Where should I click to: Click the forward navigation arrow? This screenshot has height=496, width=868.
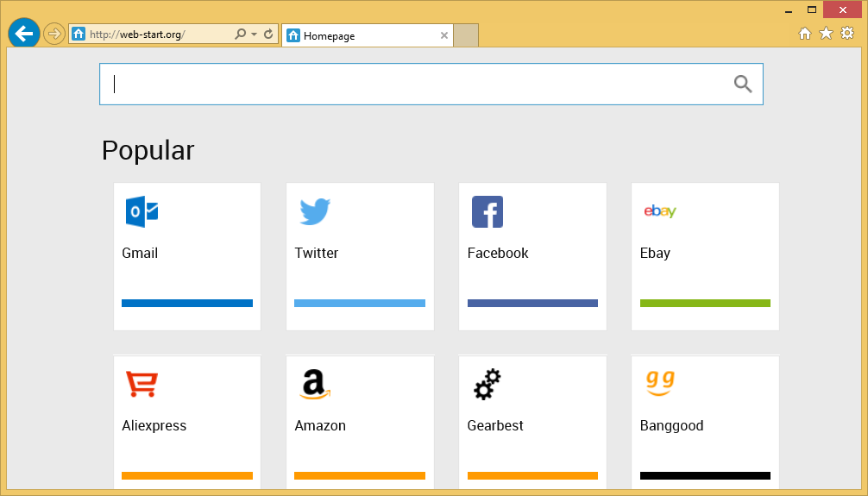pos(53,34)
